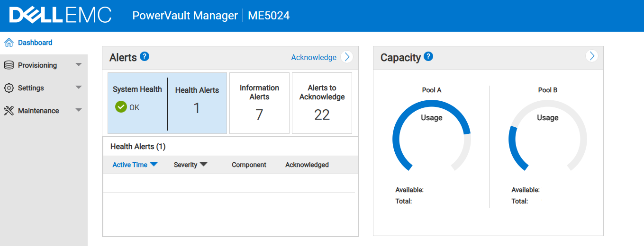644x246 pixels.
Task: Click the Capacity panel arrow button
Action: 591,56
